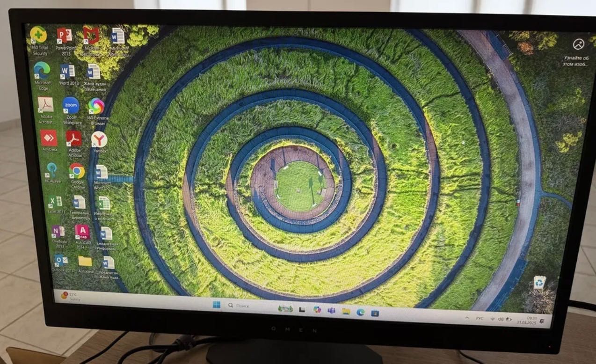Viewport: 596px width, 364px height.
Task: Click 'Узнайте об этом изображении' spotlight icon
Action: pos(578,52)
